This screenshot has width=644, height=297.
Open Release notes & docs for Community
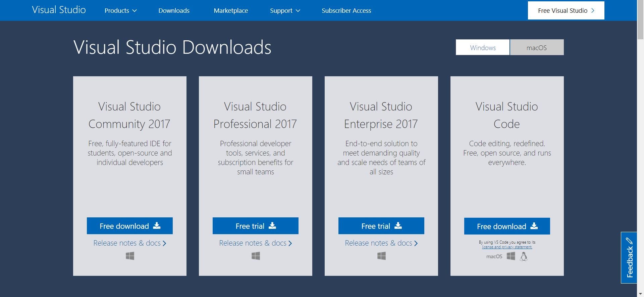pyautogui.click(x=130, y=243)
